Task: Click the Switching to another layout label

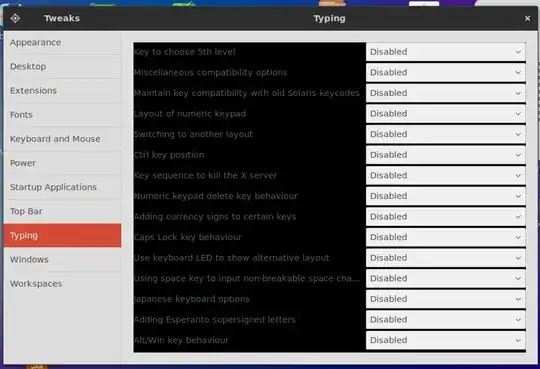Action: 193,134
